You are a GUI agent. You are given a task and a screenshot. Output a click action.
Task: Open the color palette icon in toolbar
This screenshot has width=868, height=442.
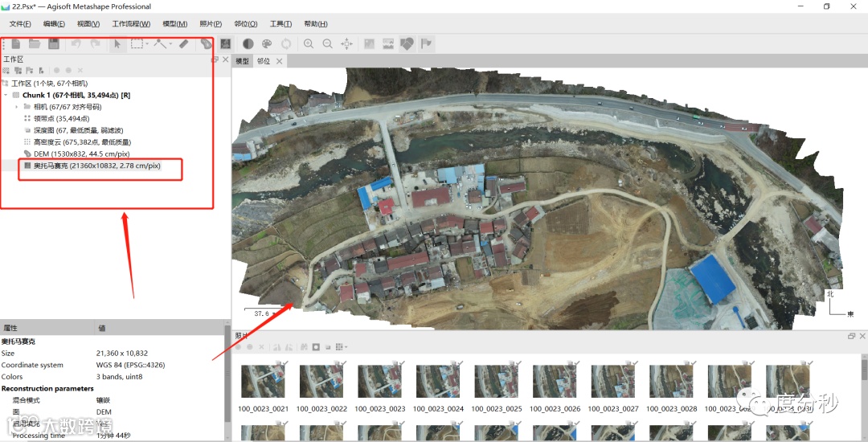[x=267, y=43]
